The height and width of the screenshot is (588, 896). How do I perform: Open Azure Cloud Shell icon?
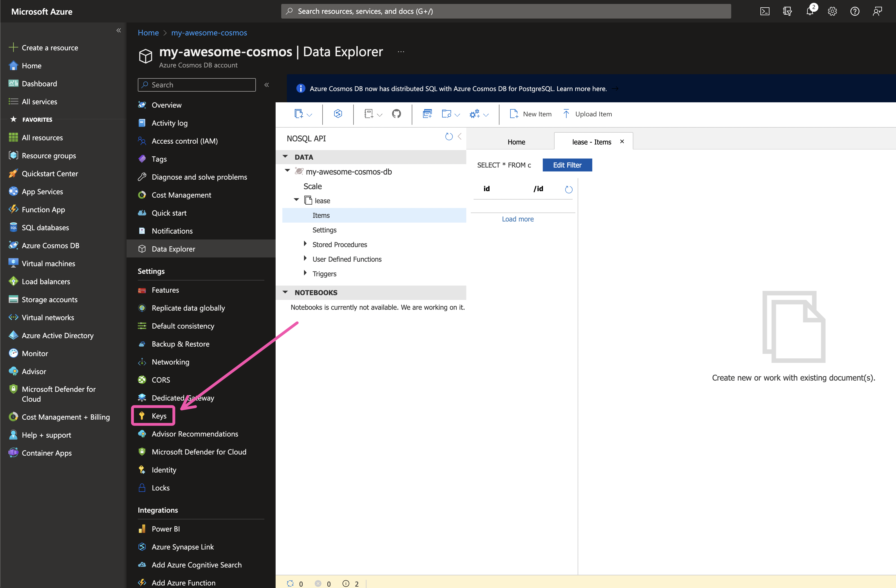pyautogui.click(x=765, y=11)
